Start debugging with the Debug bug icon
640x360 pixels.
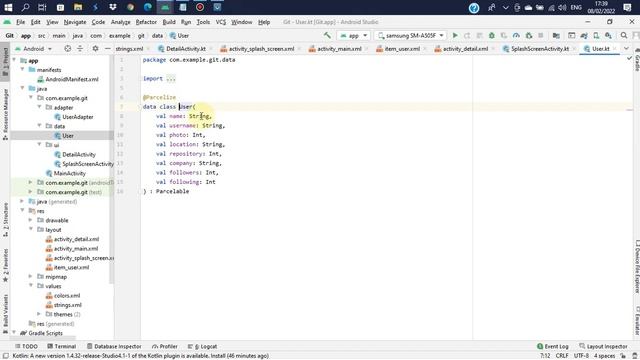tap(491, 36)
